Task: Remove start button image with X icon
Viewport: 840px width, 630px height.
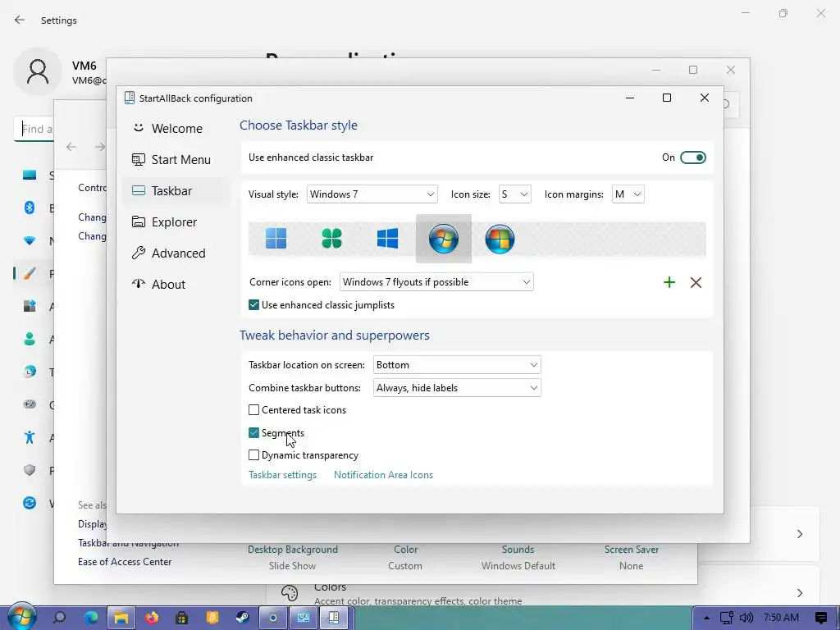Action: point(696,282)
